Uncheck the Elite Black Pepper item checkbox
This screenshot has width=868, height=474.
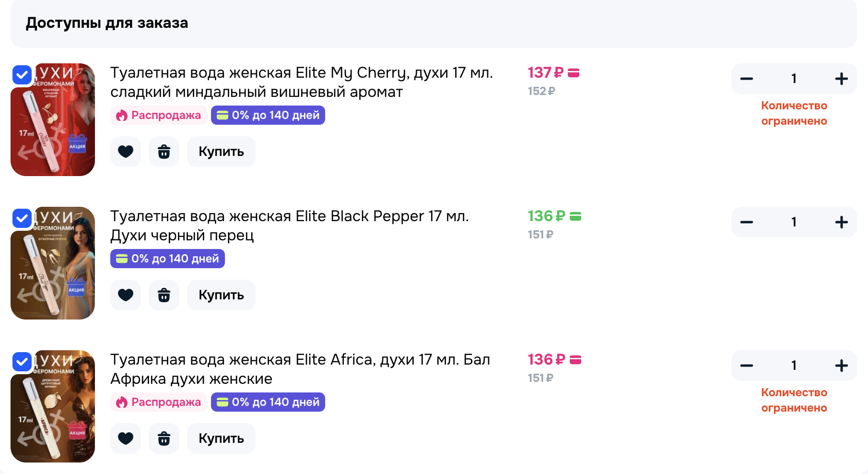tap(22, 218)
